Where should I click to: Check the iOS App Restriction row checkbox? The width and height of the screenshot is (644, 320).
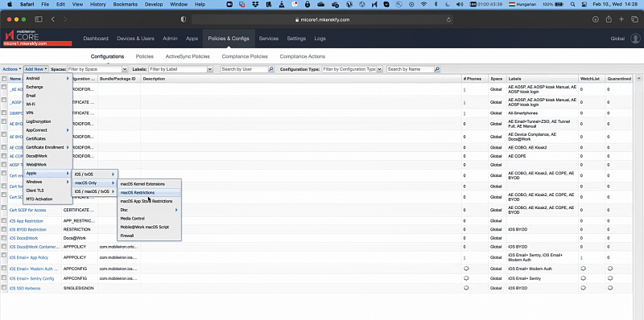pos(4,221)
